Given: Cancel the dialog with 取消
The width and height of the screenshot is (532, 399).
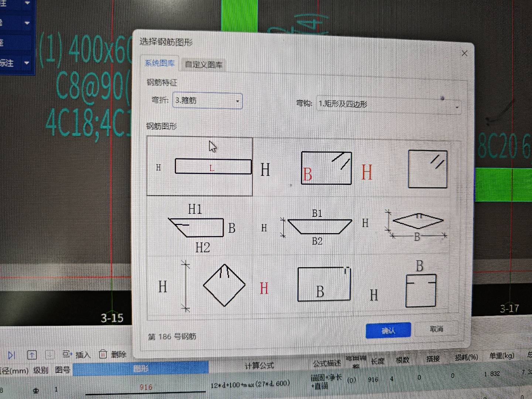Looking at the screenshot, I should tap(436, 329).
